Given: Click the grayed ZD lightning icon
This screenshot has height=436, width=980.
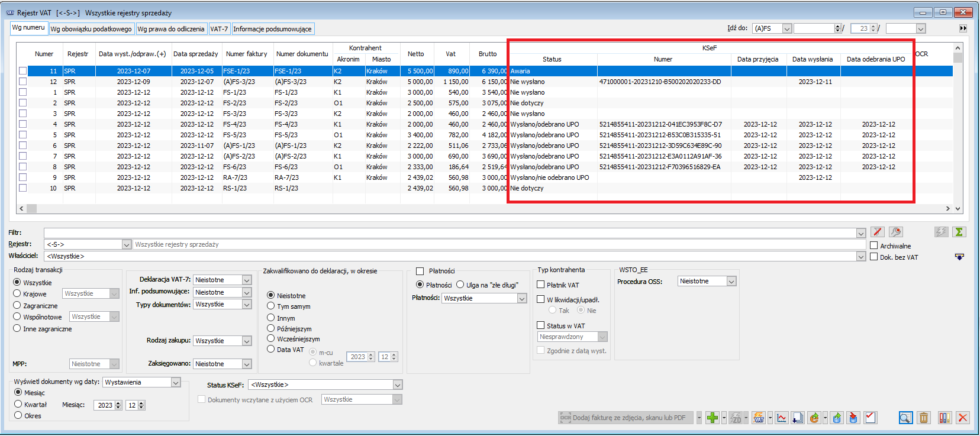Looking at the screenshot, I should [x=736, y=418].
